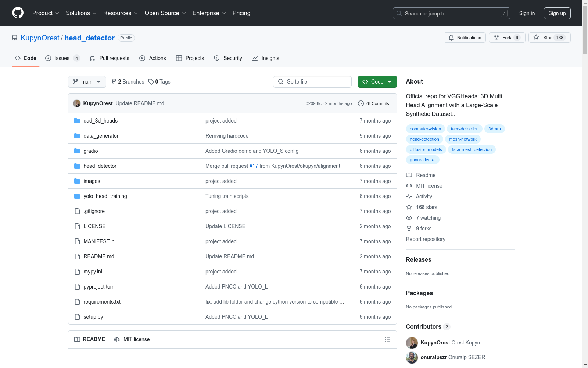
Task: Open GitHub home via the Octocat logo
Action: (x=18, y=13)
